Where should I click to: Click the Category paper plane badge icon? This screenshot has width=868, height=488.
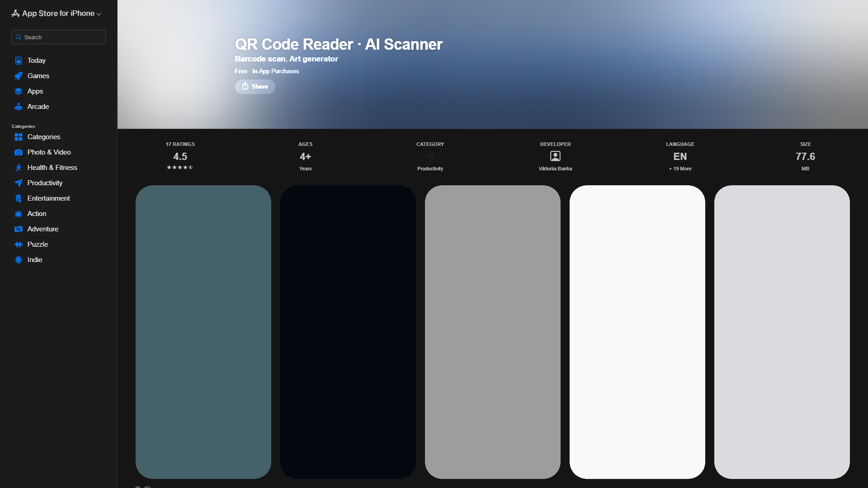coord(430,156)
